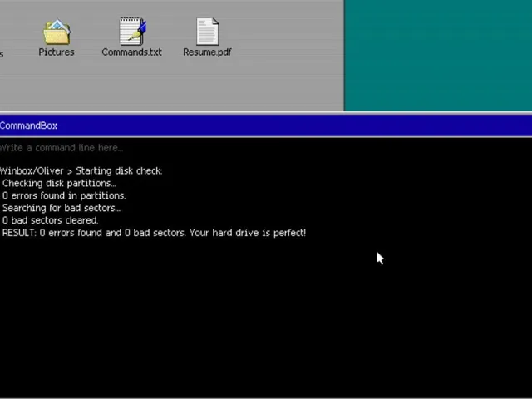Select the Commands.txt notepad icon
Screen dimensions: 532x399
[133, 32]
